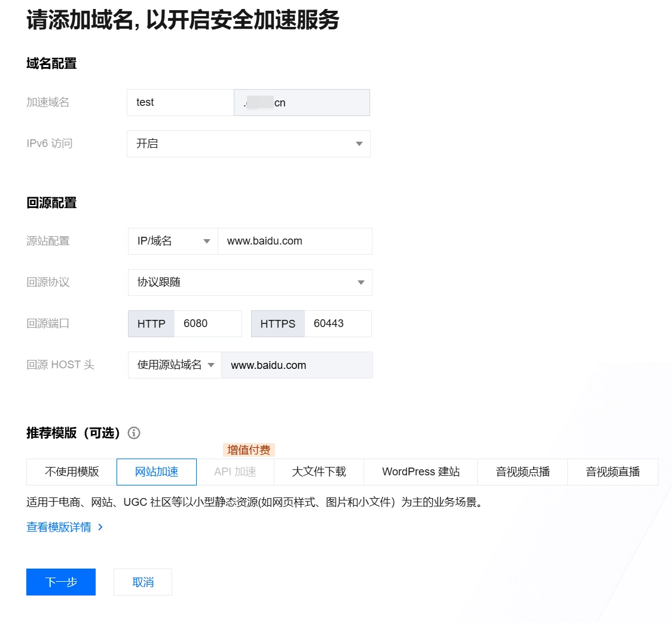Select the API 加速 template option
The height and width of the screenshot is (623, 672).
click(x=235, y=472)
